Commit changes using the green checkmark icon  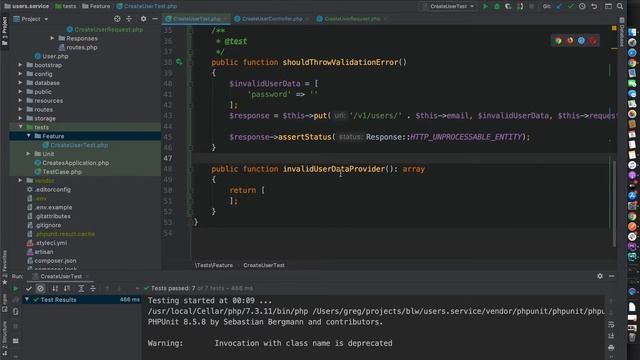[x=571, y=6]
